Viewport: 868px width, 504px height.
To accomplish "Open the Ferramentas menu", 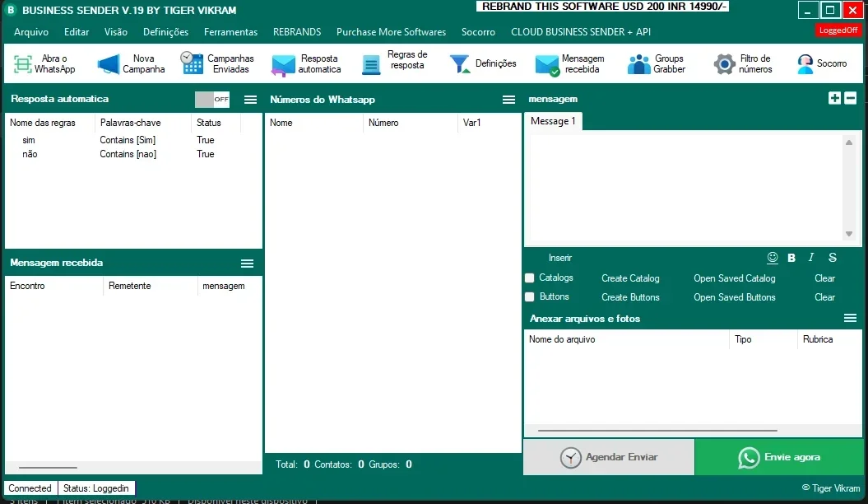I will (x=231, y=32).
